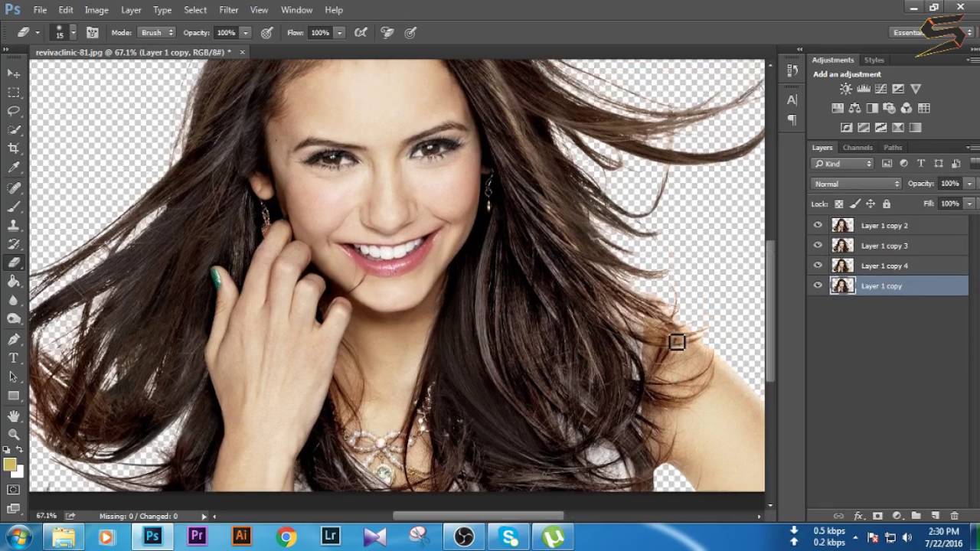
Task: Add a Curves adjustment
Action: click(881, 90)
